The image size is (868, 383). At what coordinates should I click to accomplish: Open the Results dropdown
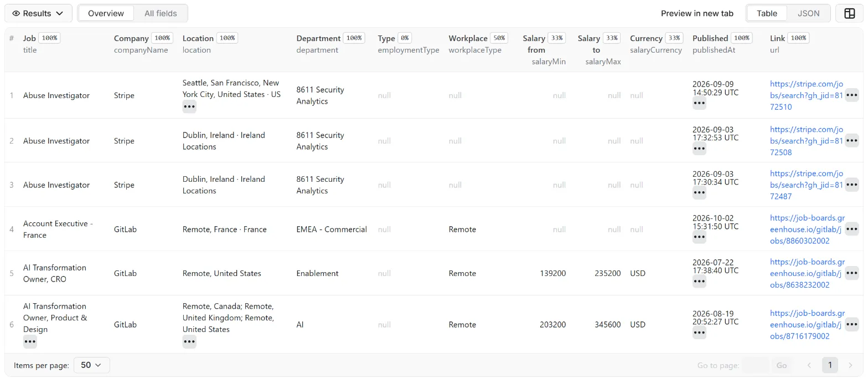(x=38, y=13)
